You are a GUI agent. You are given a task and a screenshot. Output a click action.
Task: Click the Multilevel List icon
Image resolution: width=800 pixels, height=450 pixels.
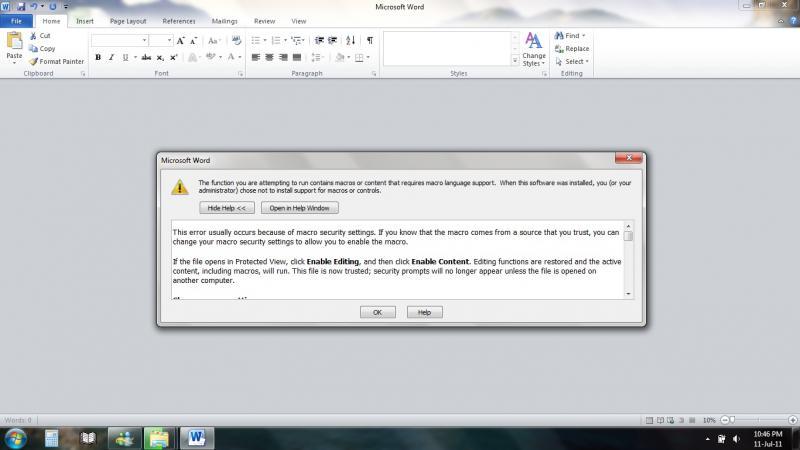tap(296, 40)
